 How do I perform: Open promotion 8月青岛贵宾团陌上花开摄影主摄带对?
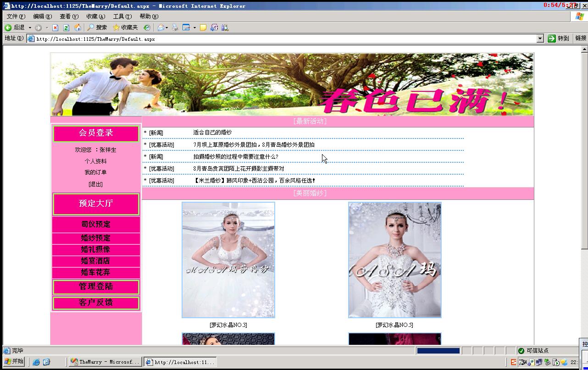click(239, 169)
